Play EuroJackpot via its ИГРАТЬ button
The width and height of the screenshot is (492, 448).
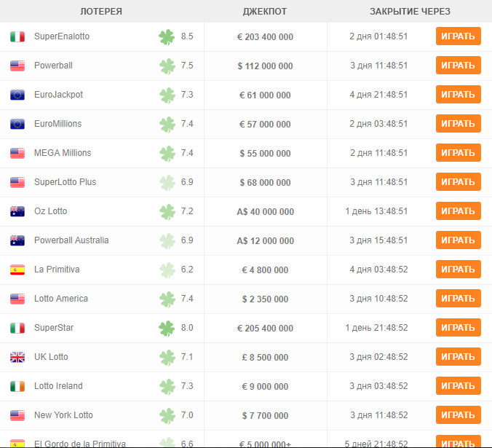point(458,95)
